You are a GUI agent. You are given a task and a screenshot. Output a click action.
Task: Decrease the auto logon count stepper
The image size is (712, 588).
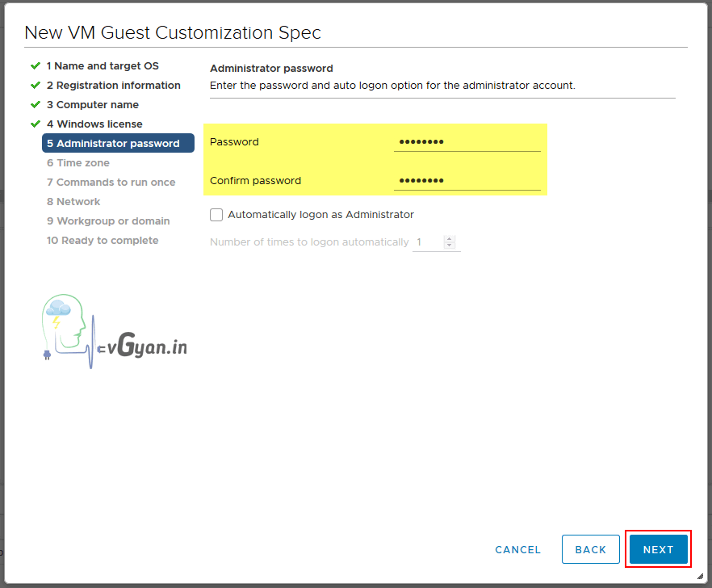click(x=450, y=246)
